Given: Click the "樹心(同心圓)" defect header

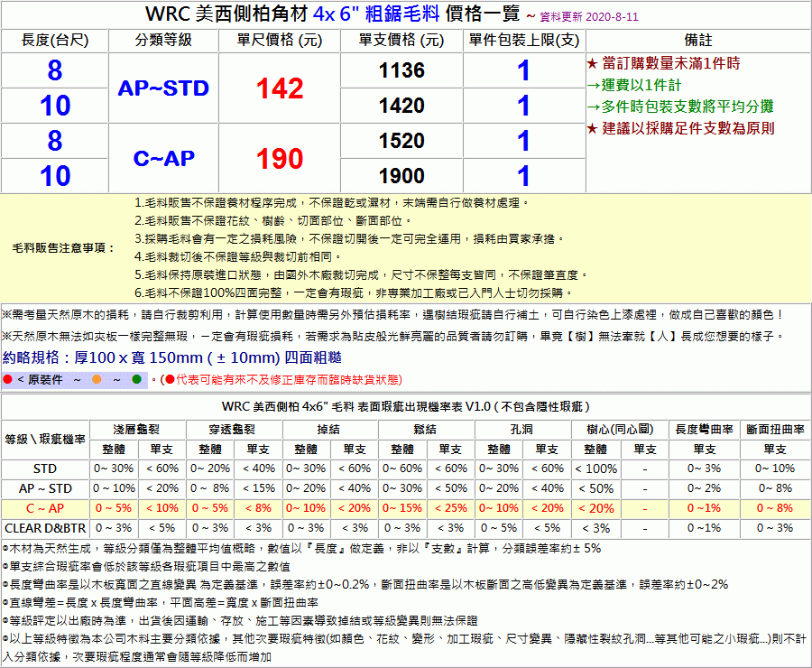Looking at the screenshot, I should coord(620,430).
